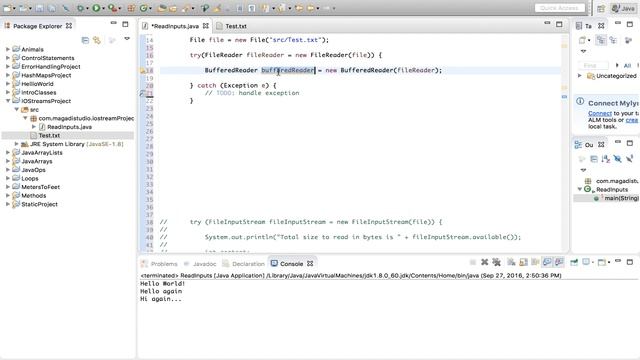Expand JRE System Library node

pyautogui.click(x=16, y=144)
